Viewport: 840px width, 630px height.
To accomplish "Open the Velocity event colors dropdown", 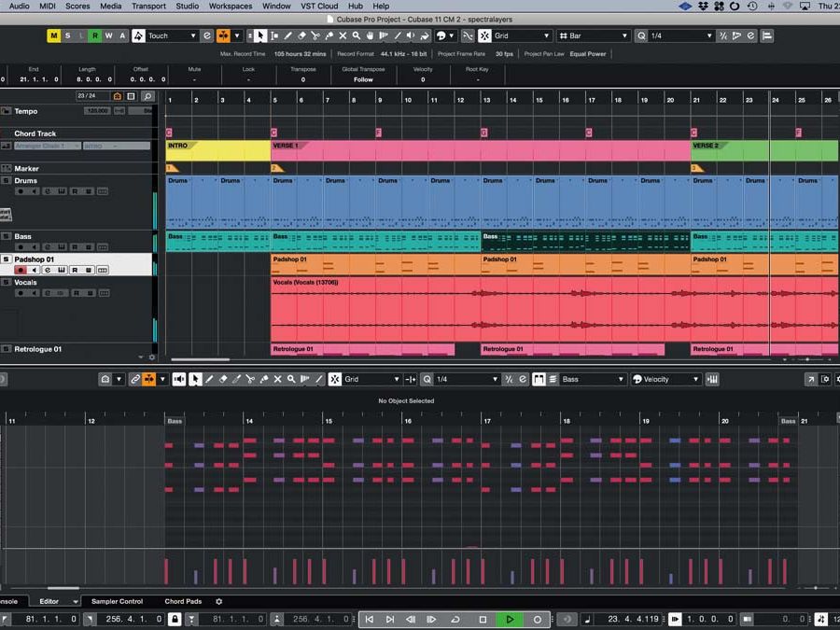I will click(x=665, y=379).
